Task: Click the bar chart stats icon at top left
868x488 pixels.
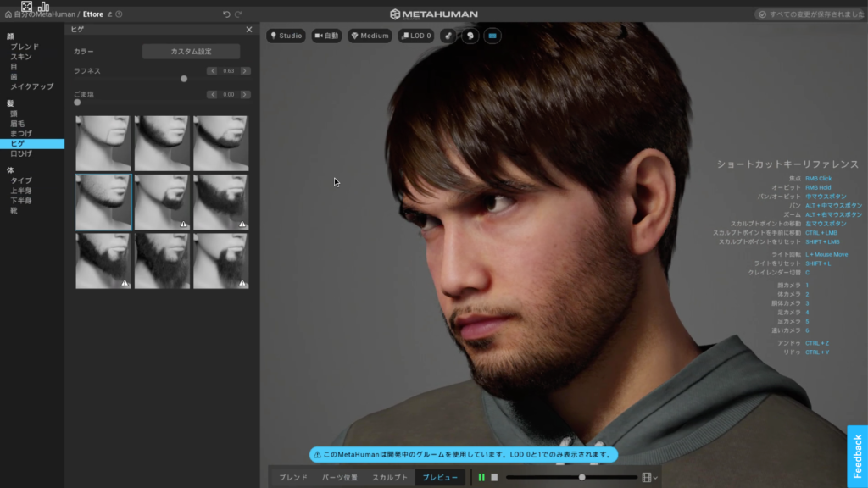Action: 44,7
